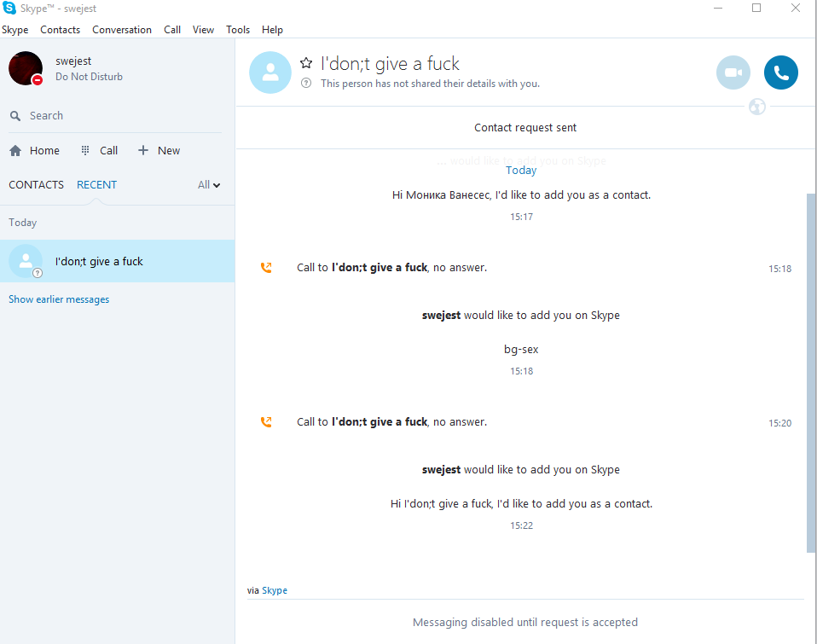Click Messaging disabled until request is accepted
Viewport: 817px width, 644px height.
coord(525,622)
